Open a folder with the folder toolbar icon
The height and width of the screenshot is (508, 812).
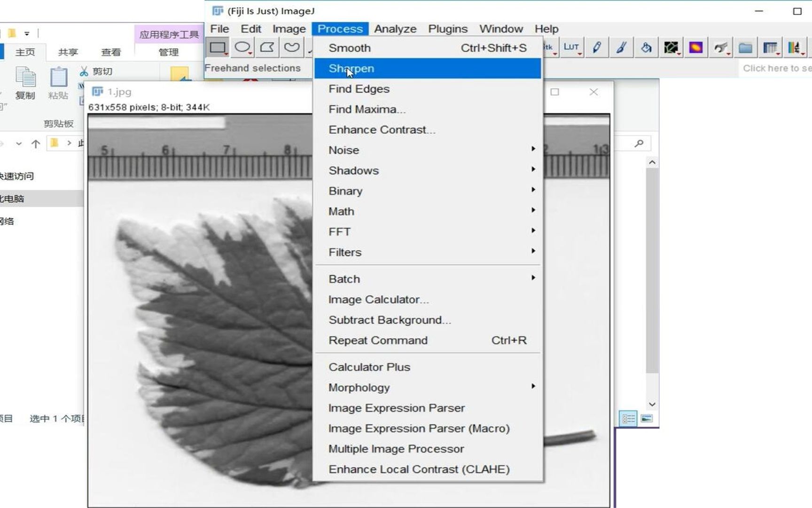[745, 47]
